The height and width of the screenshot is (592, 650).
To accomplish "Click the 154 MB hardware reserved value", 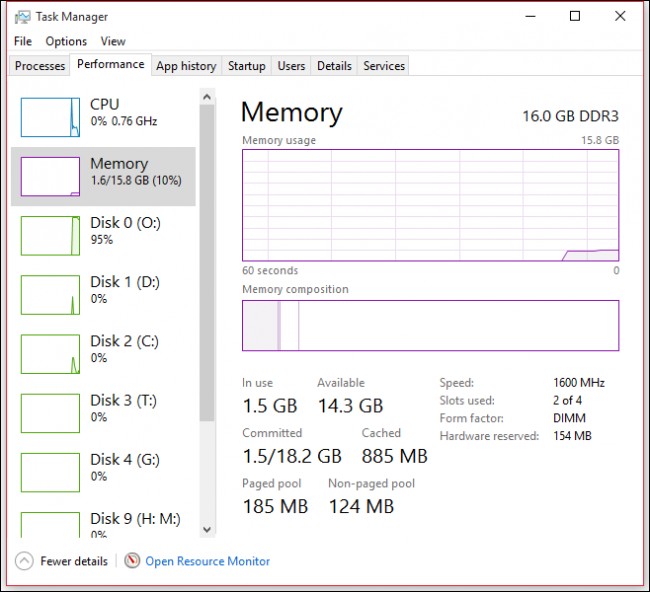I will 572,436.
